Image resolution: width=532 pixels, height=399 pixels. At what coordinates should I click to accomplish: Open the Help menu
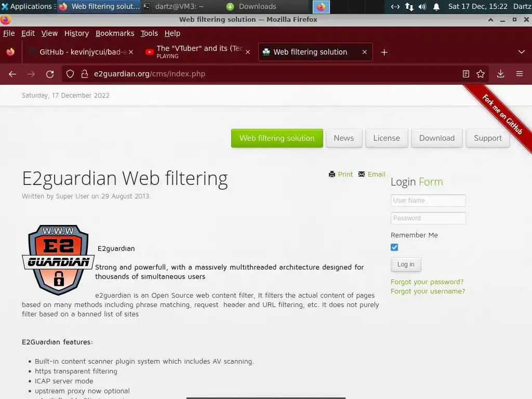click(172, 33)
